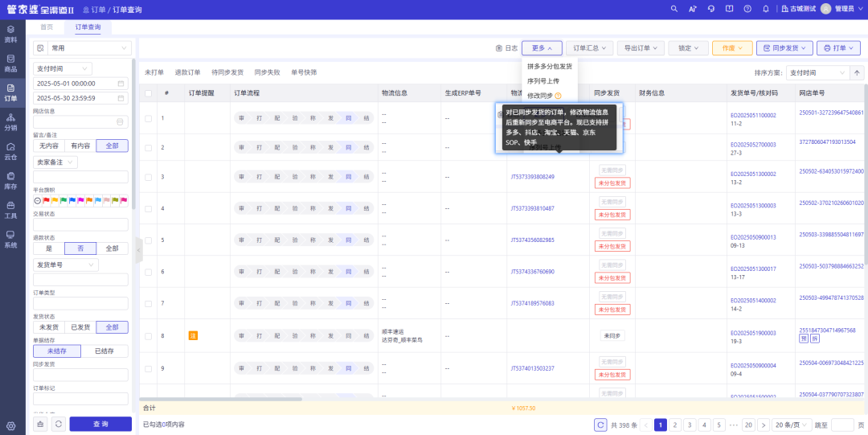Pick the red flag under 平台旗帜
This screenshot has width=868, height=435.
coord(46,200)
